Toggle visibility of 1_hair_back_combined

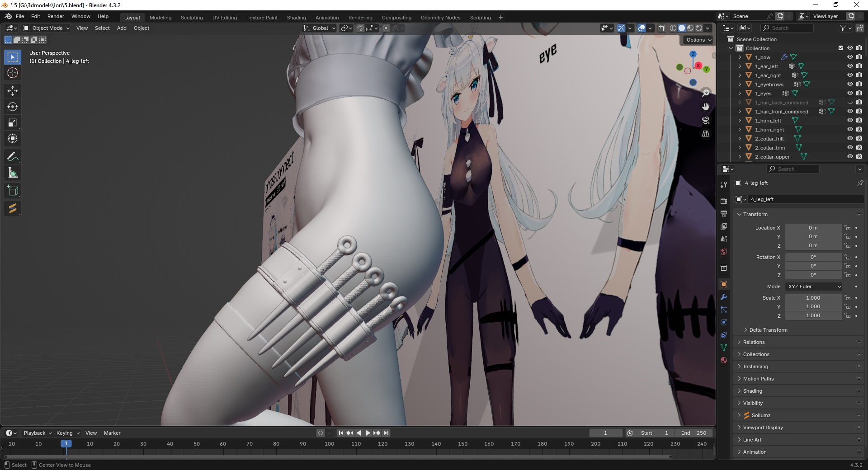coord(850,103)
